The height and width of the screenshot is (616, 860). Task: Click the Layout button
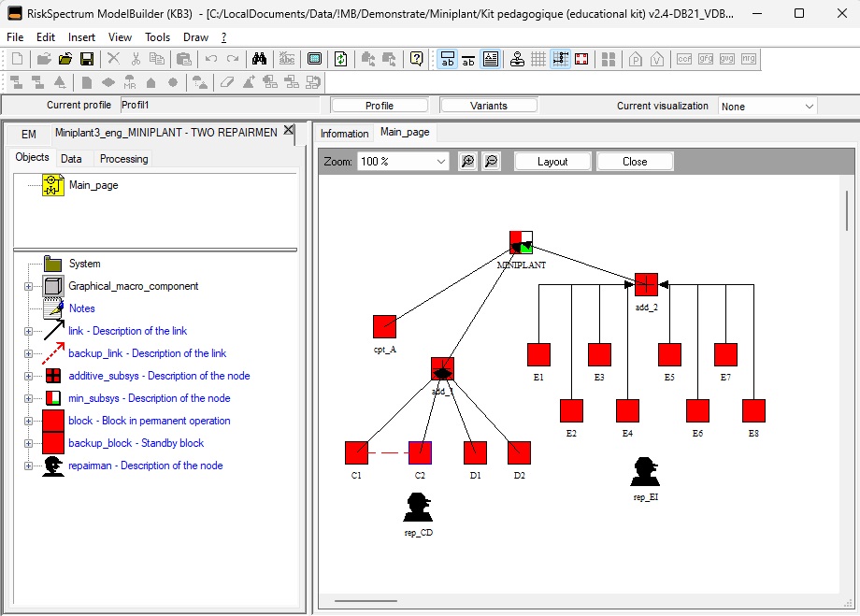pos(552,161)
